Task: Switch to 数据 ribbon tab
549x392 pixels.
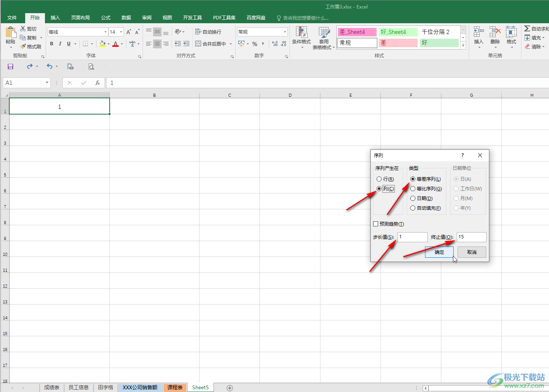Action: tap(126, 17)
